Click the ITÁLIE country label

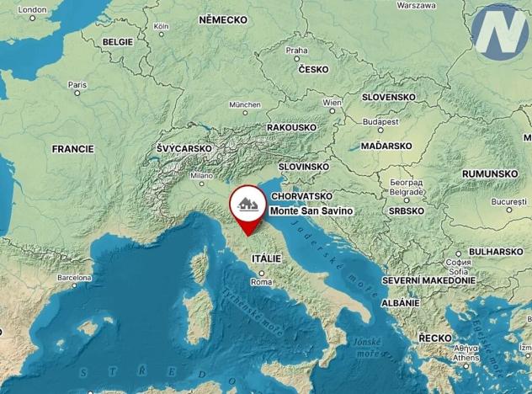click(266, 259)
